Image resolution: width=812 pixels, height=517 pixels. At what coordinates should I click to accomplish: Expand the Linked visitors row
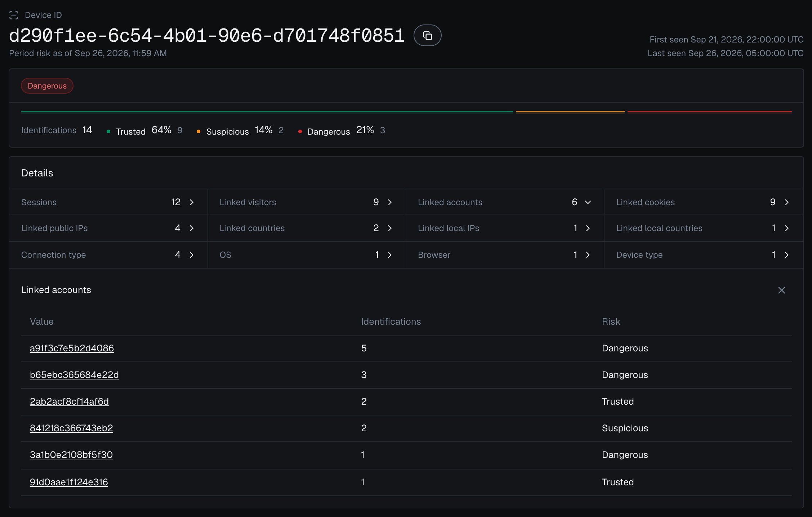[307, 202]
